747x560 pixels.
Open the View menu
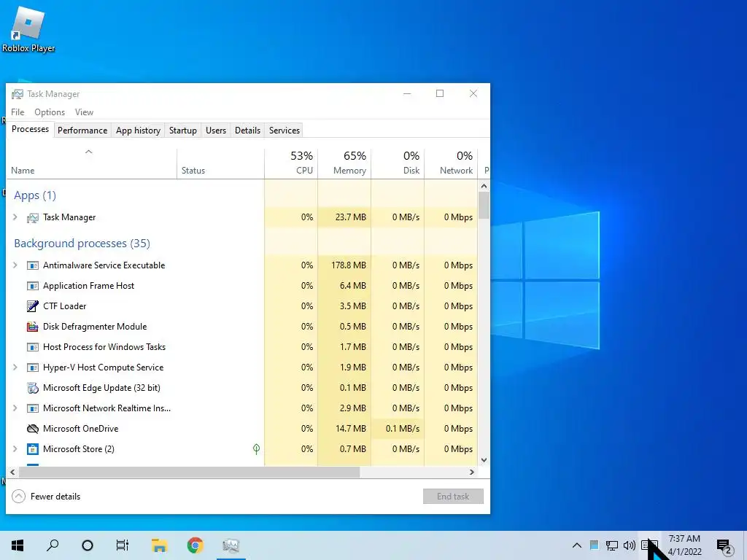click(x=84, y=112)
